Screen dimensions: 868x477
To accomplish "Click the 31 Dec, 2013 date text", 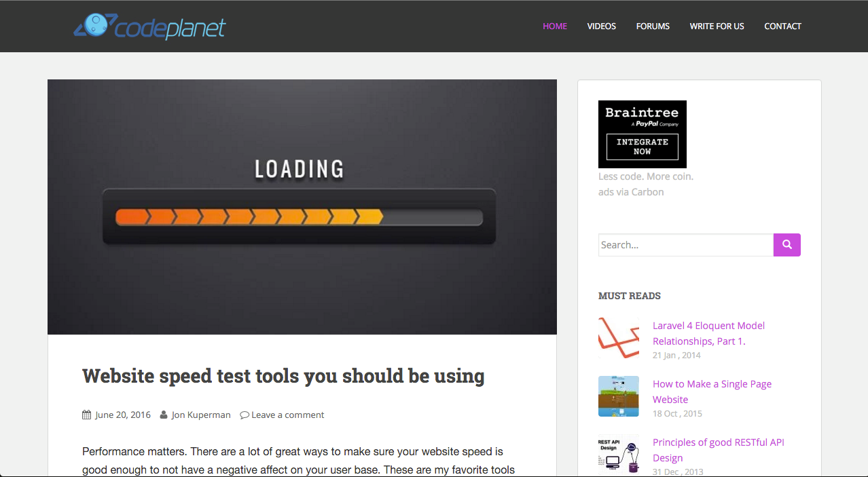I will coord(678,472).
